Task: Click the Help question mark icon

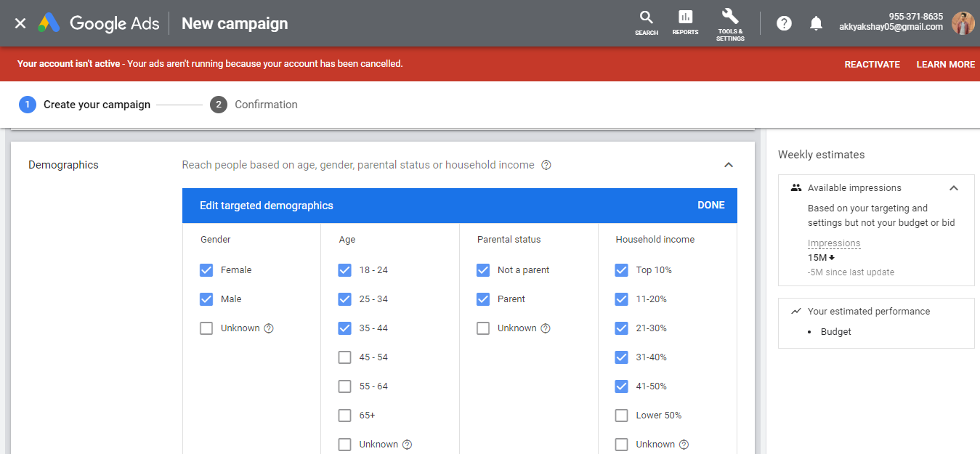Action: click(x=783, y=23)
